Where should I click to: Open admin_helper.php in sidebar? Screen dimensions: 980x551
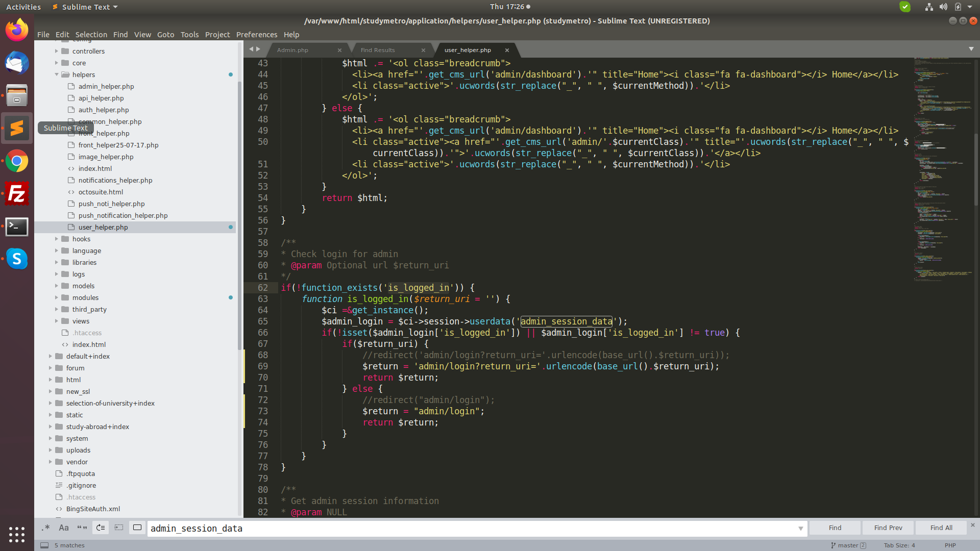[106, 86]
